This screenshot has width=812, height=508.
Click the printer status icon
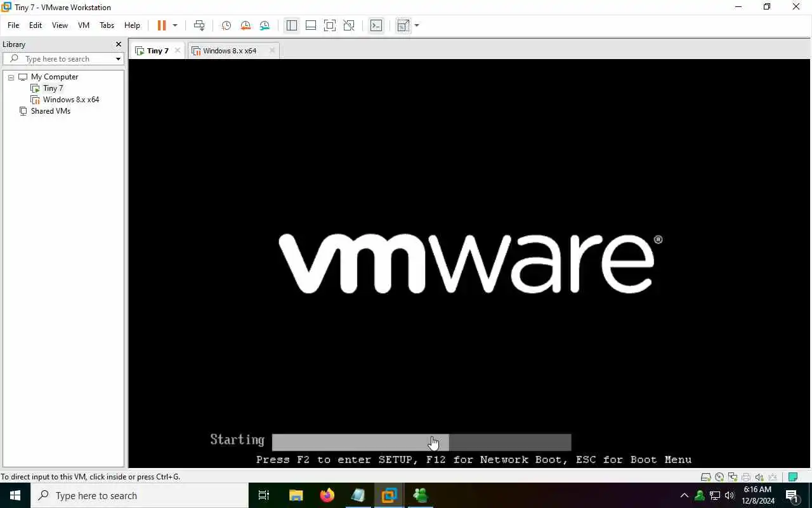746,477
